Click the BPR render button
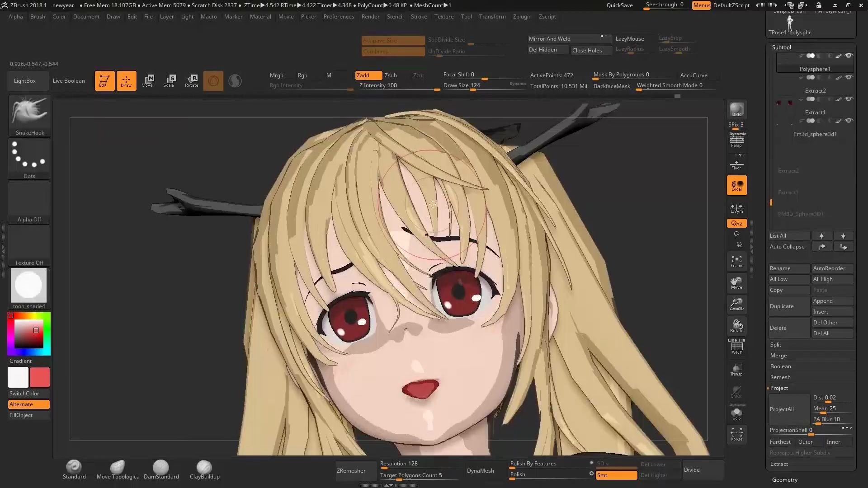The image size is (868, 488). click(x=736, y=110)
